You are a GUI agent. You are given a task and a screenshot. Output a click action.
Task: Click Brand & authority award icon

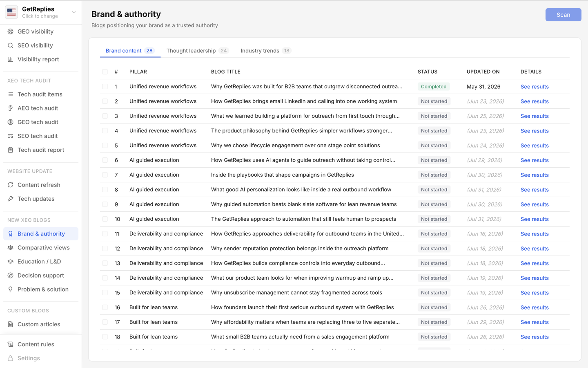11,234
